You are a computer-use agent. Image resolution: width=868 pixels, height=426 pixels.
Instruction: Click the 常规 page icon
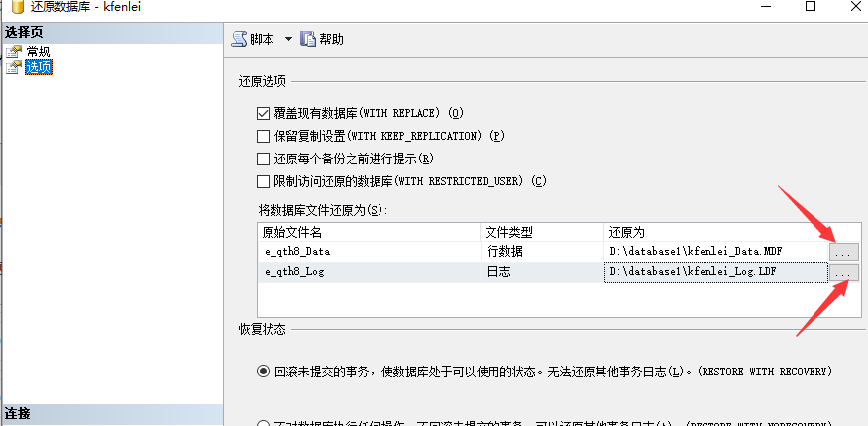point(14,52)
